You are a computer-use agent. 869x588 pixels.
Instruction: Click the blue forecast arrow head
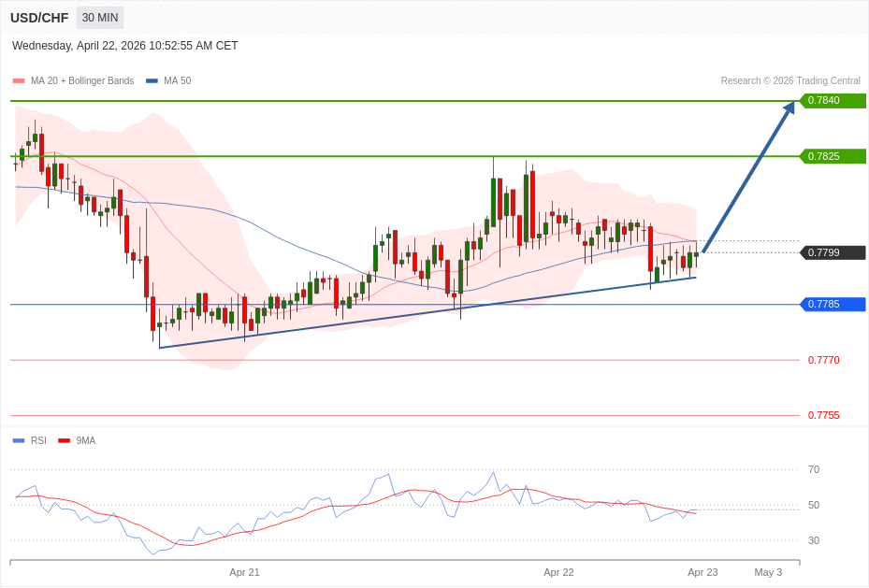789,108
